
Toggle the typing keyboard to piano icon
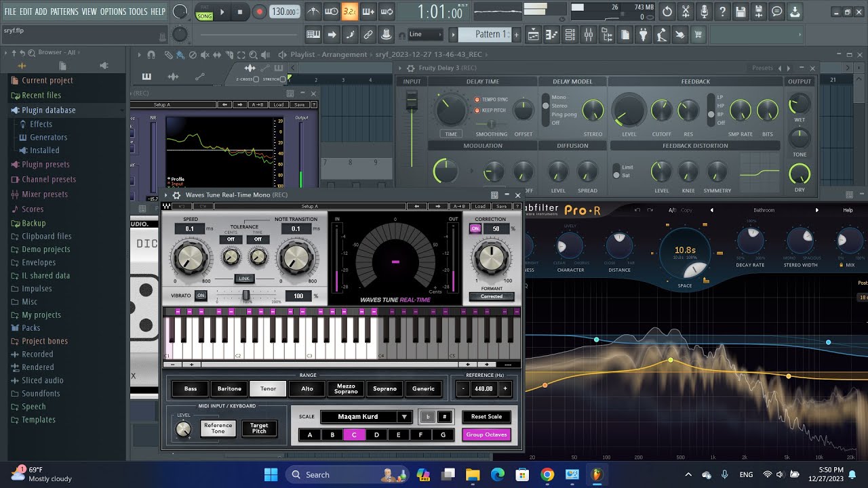coord(313,35)
